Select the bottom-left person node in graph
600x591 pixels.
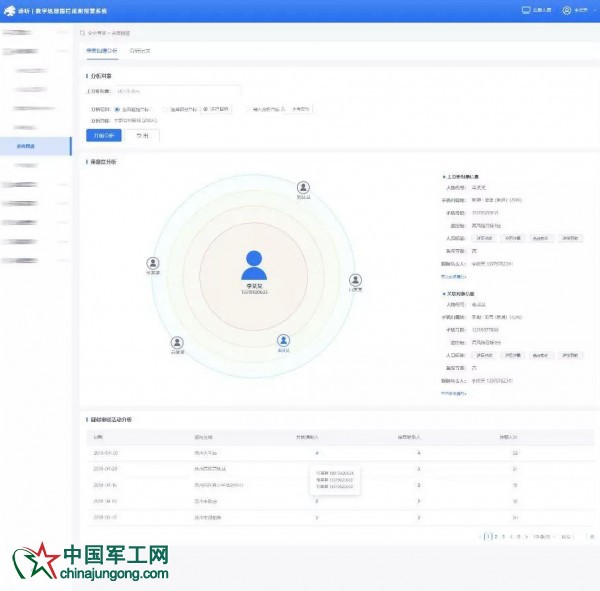pos(177,343)
